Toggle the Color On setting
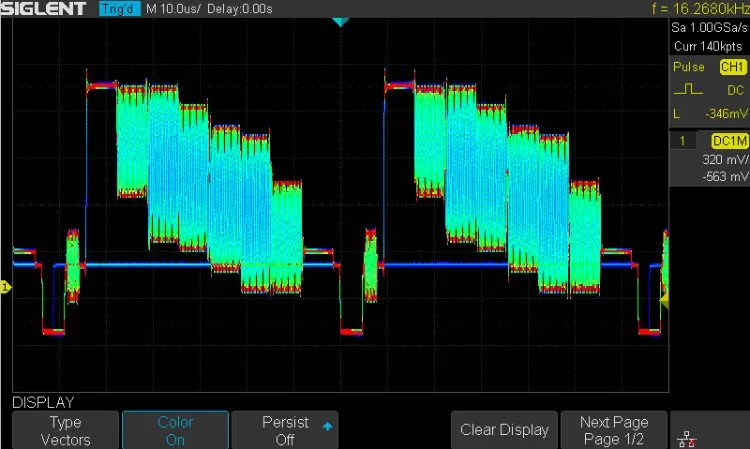Image resolution: width=750 pixels, height=449 pixels. tap(175, 431)
